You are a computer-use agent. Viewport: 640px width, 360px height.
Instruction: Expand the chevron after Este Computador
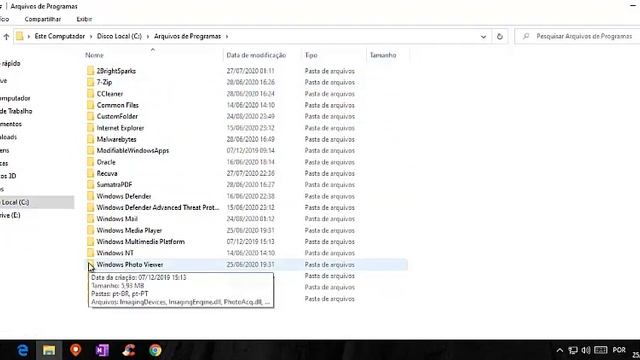(91, 36)
